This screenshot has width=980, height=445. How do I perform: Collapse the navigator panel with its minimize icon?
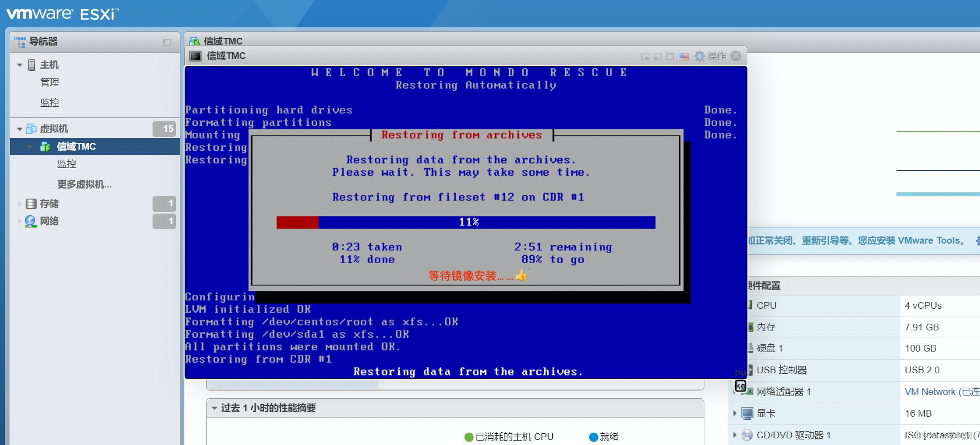(167, 42)
